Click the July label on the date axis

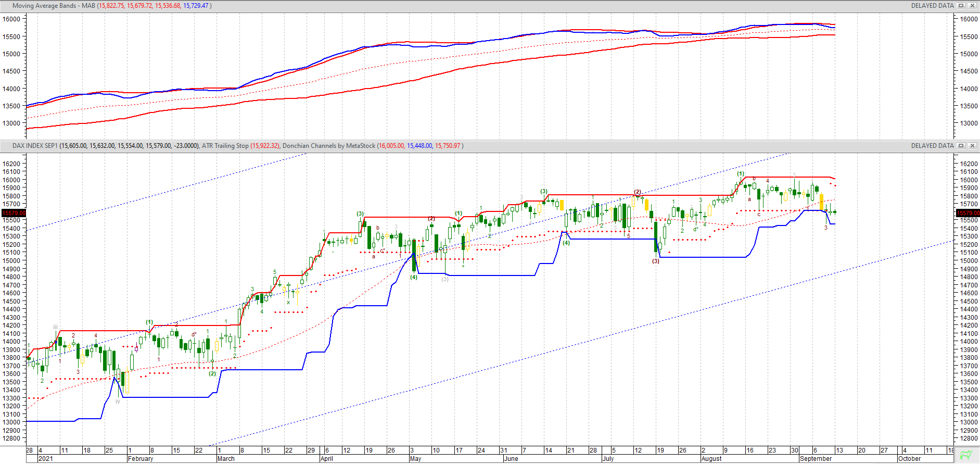[x=608, y=459]
